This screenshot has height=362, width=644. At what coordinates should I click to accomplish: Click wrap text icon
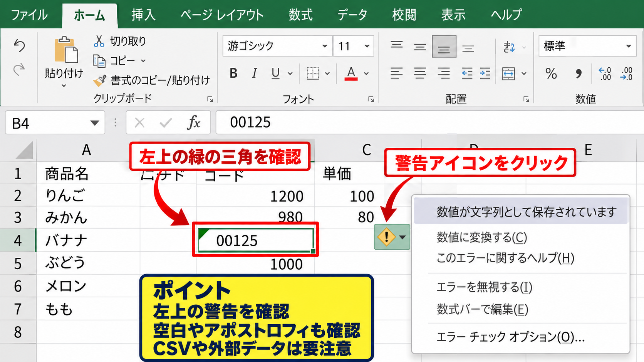[509, 47]
